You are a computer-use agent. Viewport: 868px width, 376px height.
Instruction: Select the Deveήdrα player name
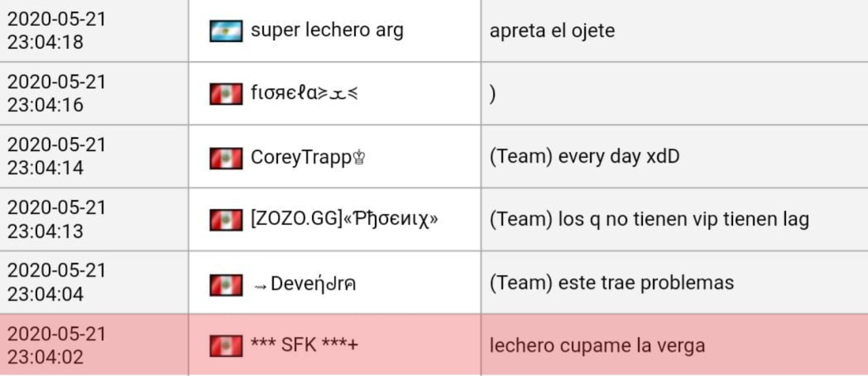[313, 284]
